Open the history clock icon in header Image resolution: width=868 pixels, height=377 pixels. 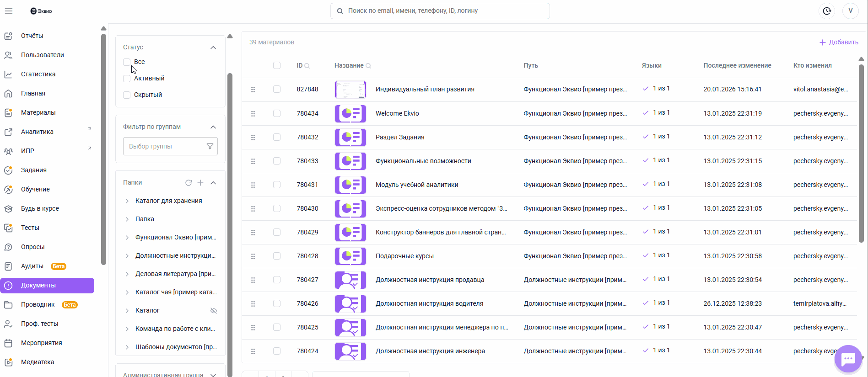[x=826, y=11]
